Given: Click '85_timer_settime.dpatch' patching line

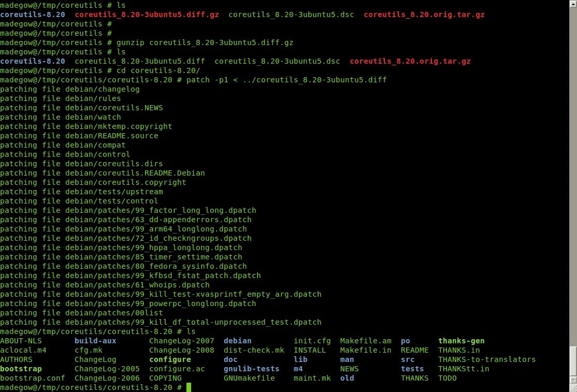Looking at the screenshot, I should pyautogui.click(x=121, y=257).
